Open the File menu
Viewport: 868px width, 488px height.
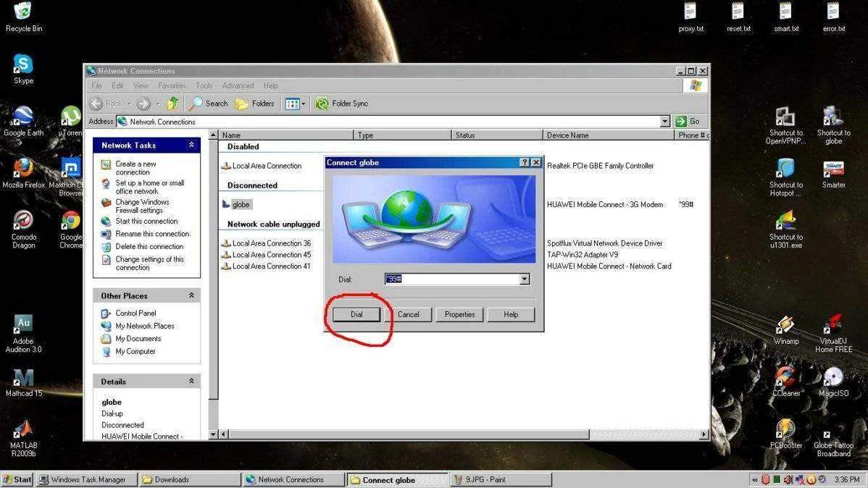pos(97,85)
